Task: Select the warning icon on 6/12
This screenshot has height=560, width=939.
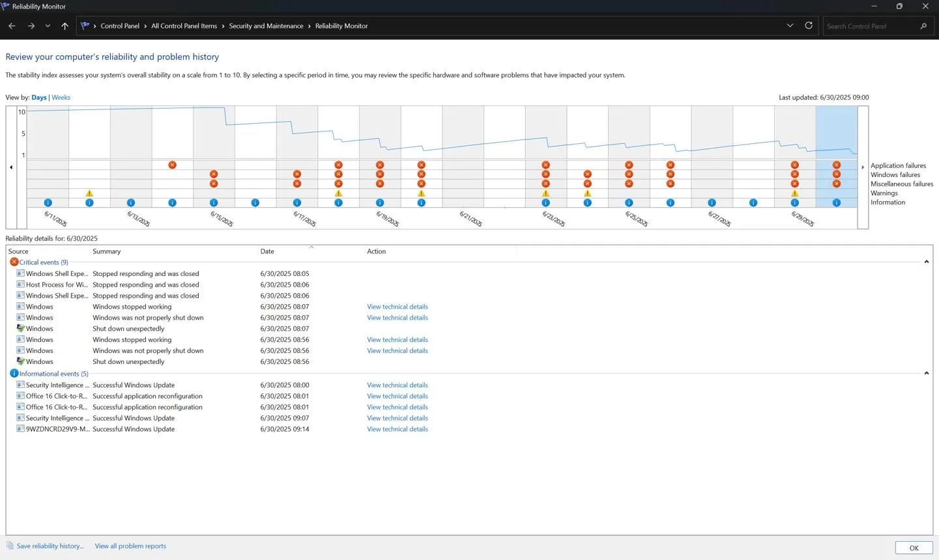Action: pyautogui.click(x=89, y=193)
